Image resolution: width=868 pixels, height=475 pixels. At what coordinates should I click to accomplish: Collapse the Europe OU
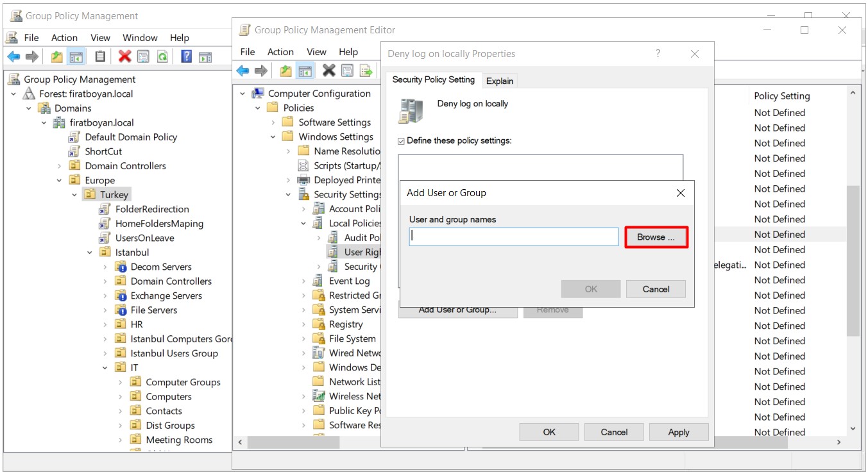pyautogui.click(x=60, y=180)
